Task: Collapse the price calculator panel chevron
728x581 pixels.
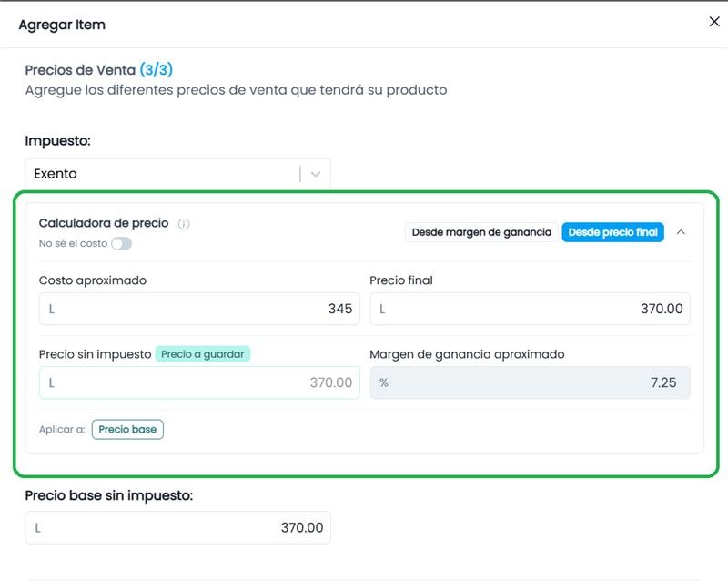Action: coord(681,232)
